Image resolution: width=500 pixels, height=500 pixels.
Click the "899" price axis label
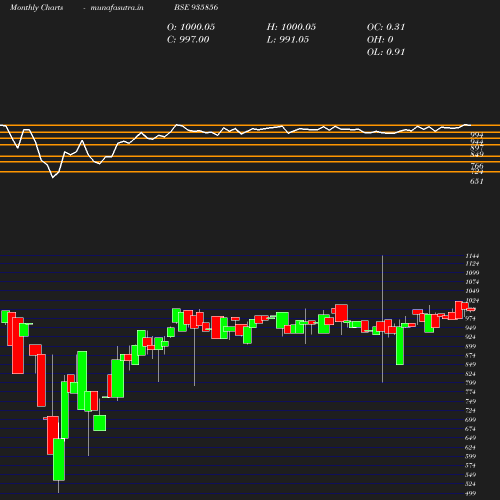tap(471, 346)
